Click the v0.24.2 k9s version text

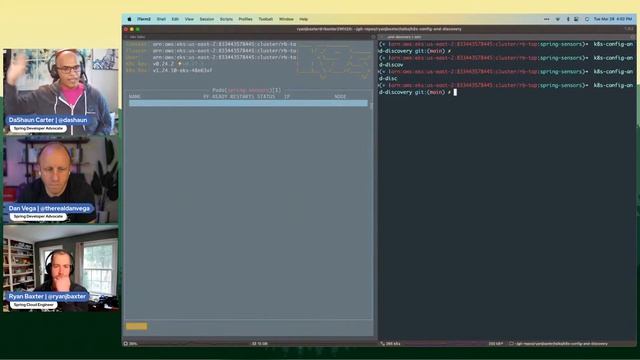(x=163, y=64)
